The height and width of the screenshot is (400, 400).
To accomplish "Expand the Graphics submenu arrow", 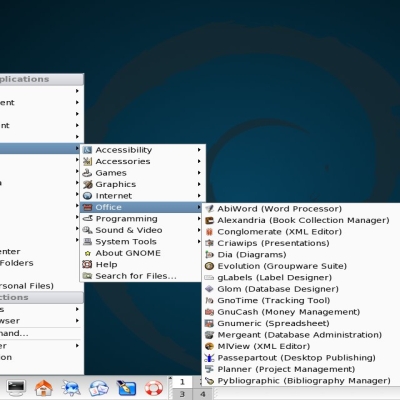I will coord(199,184).
